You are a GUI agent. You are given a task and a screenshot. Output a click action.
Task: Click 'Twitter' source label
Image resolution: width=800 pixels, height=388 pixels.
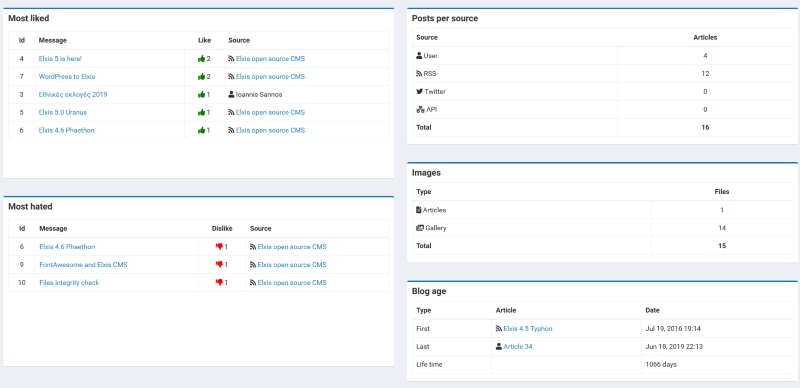click(435, 91)
